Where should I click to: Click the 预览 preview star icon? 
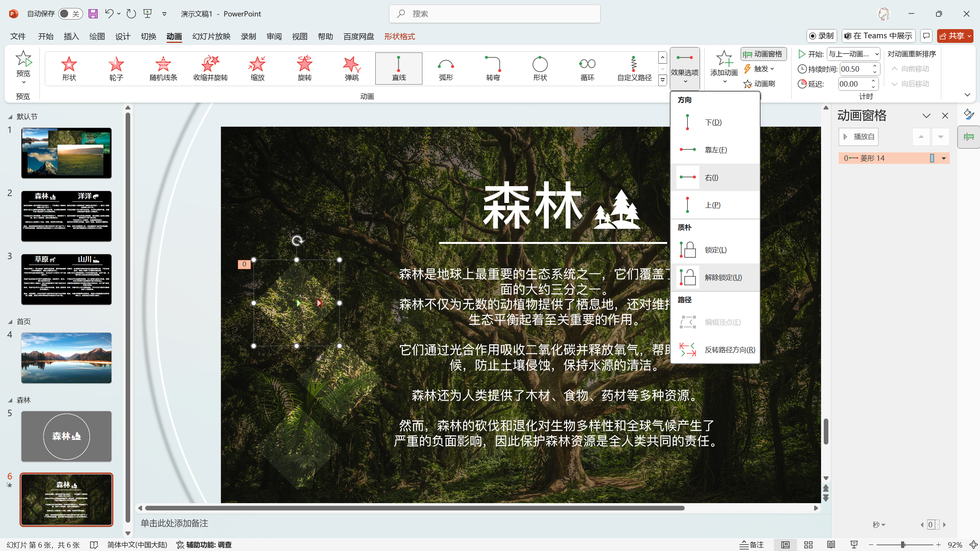point(23,59)
